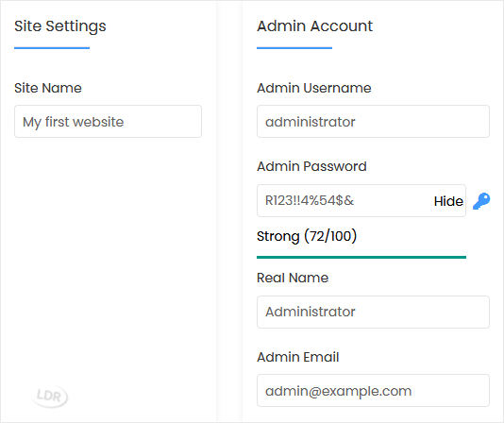Click the blue underline beneath Site Settings
This screenshot has width=504, height=423.
coord(52,48)
